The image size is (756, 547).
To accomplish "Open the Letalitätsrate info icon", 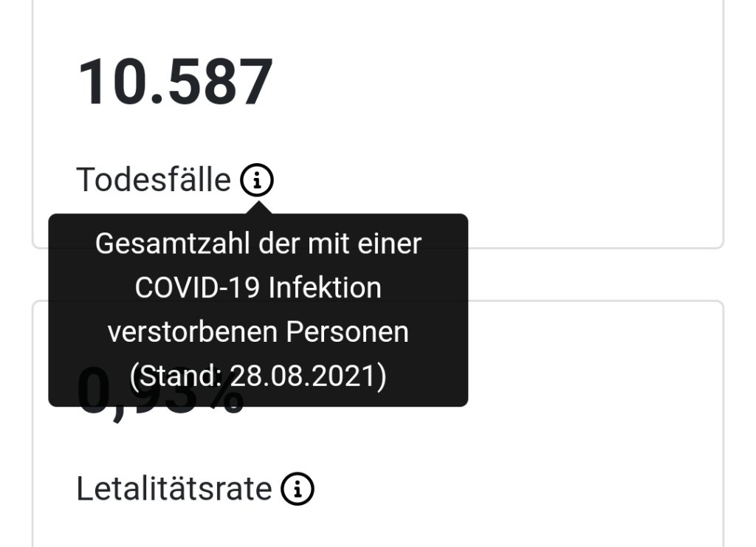I will pos(298,489).
